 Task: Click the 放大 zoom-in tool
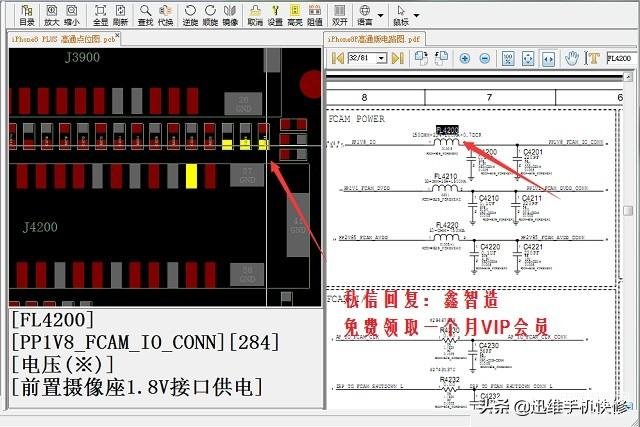(51, 16)
